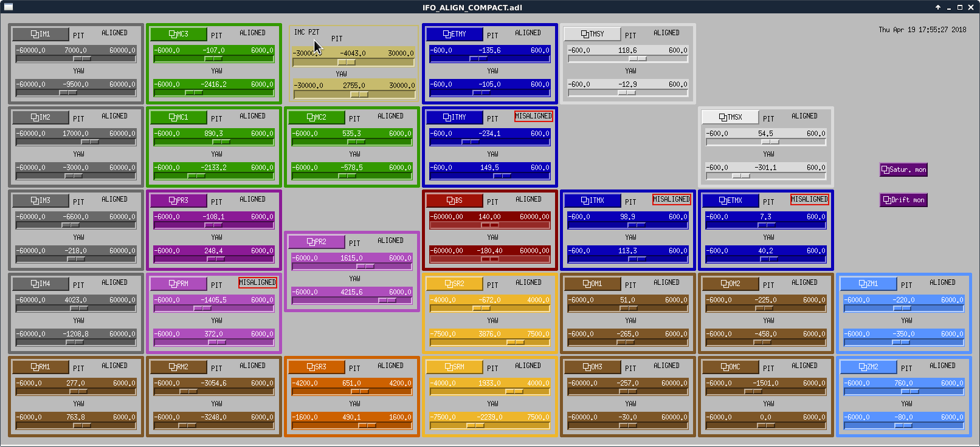980x447 pixels.
Task: Open the OMC related display button
Action: pyautogui.click(x=730, y=367)
